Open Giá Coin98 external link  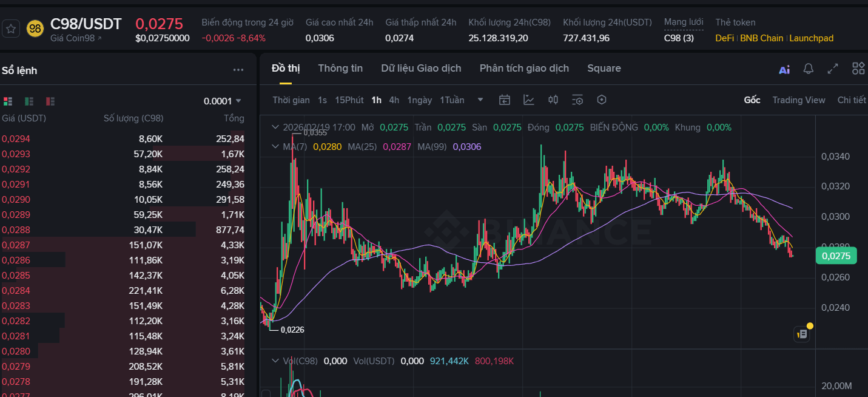76,38
